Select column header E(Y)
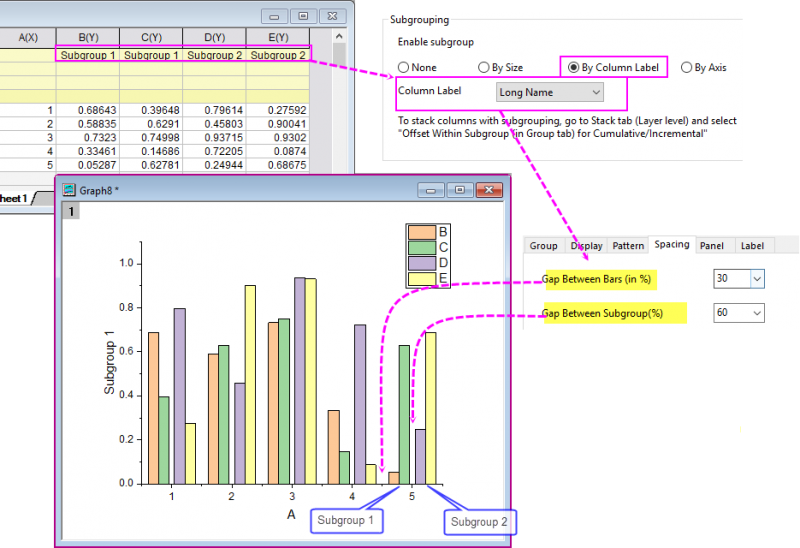The image size is (800, 548). [278, 38]
